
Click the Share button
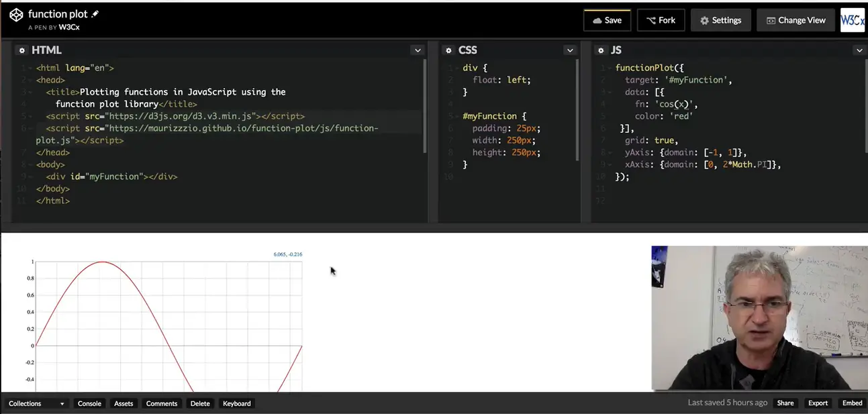coord(785,403)
